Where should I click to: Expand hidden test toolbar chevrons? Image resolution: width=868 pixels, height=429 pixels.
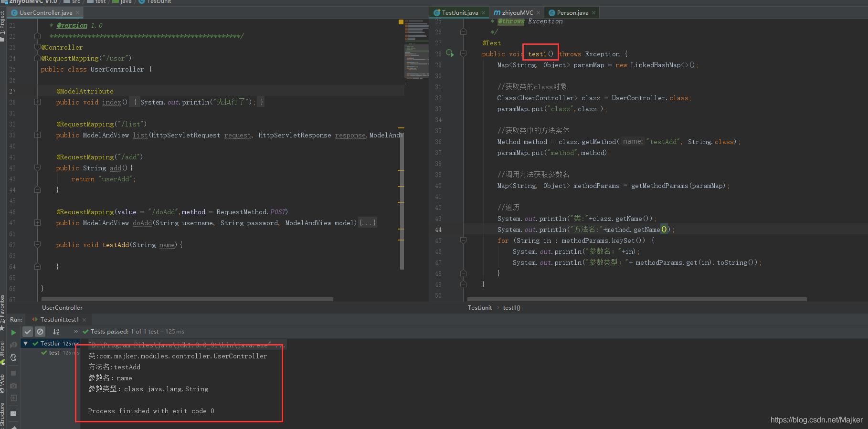[x=75, y=332]
